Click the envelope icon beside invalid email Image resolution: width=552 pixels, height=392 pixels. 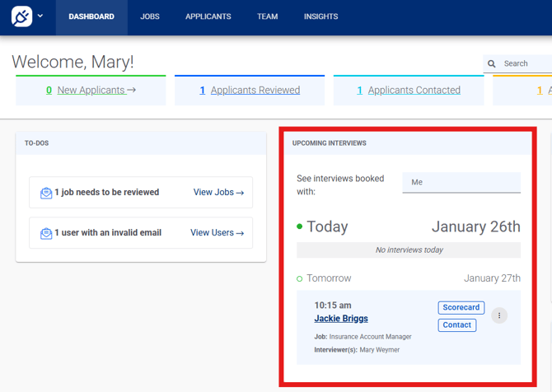(x=46, y=233)
